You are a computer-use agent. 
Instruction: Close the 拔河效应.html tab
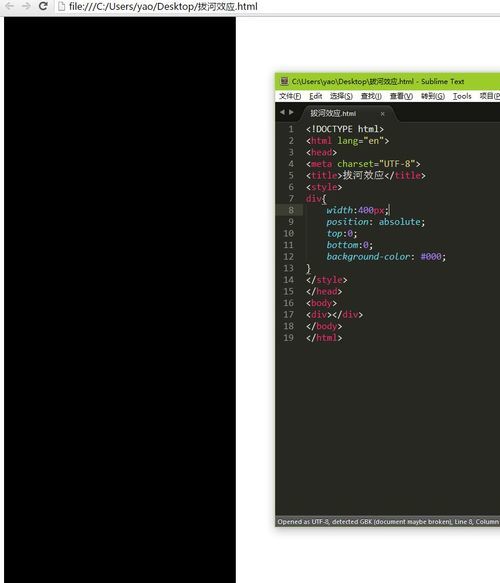coord(383,114)
